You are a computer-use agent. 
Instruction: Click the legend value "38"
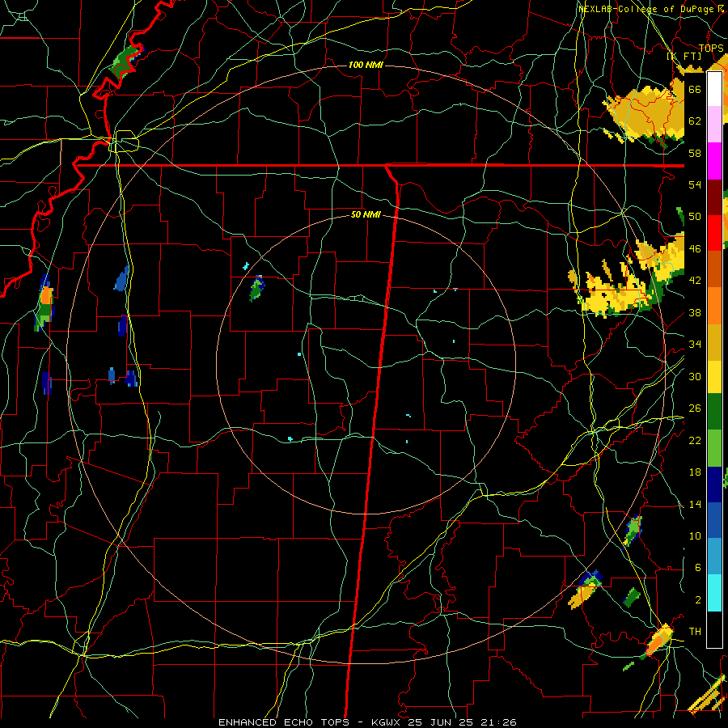695,312
